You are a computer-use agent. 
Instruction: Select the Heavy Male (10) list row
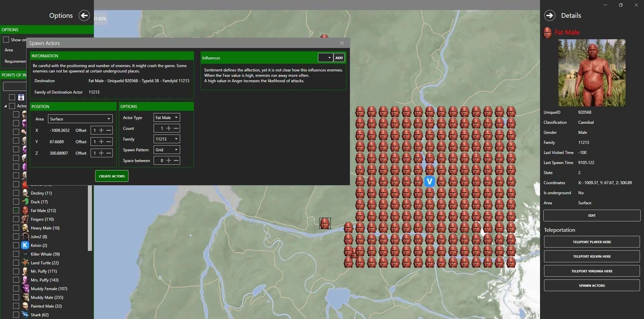45,228
